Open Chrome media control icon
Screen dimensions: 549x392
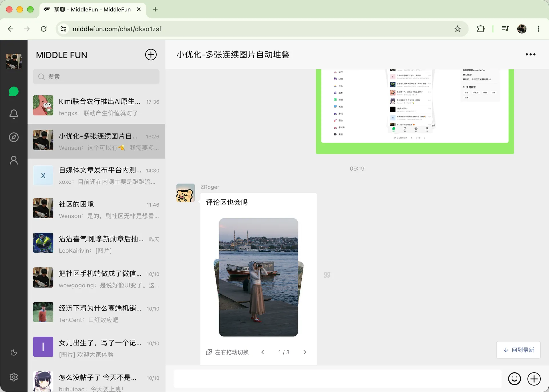pyautogui.click(x=505, y=29)
